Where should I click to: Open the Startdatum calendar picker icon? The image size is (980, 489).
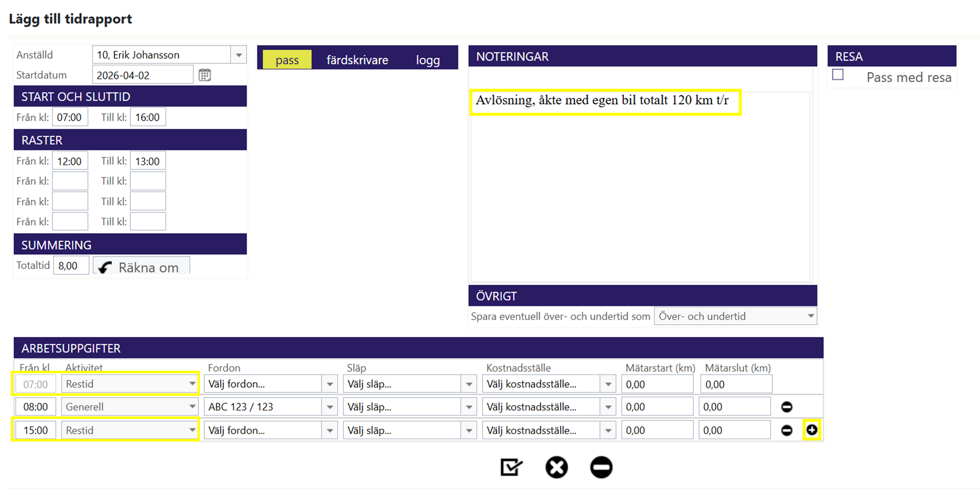[205, 75]
